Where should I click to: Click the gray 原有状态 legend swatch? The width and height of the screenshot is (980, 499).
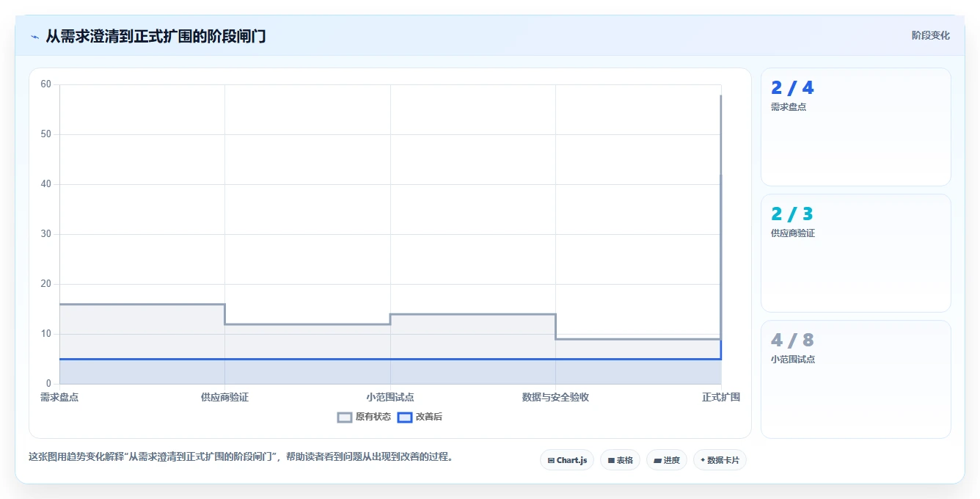tap(345, 417)
